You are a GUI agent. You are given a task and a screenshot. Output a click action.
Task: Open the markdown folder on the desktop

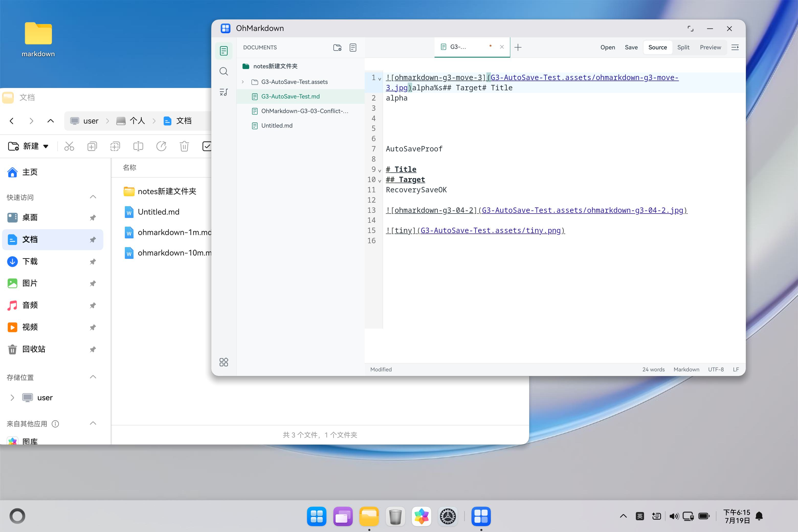point(38,39)
